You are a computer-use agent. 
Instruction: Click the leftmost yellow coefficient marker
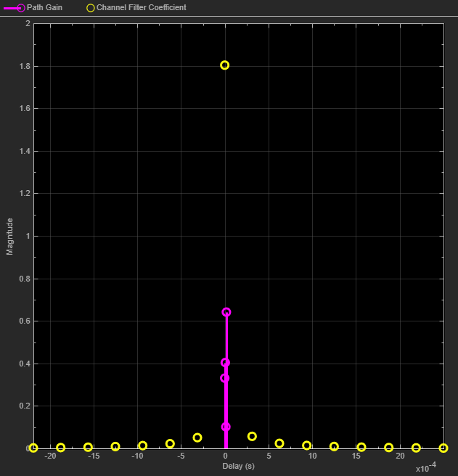(33, 448)
